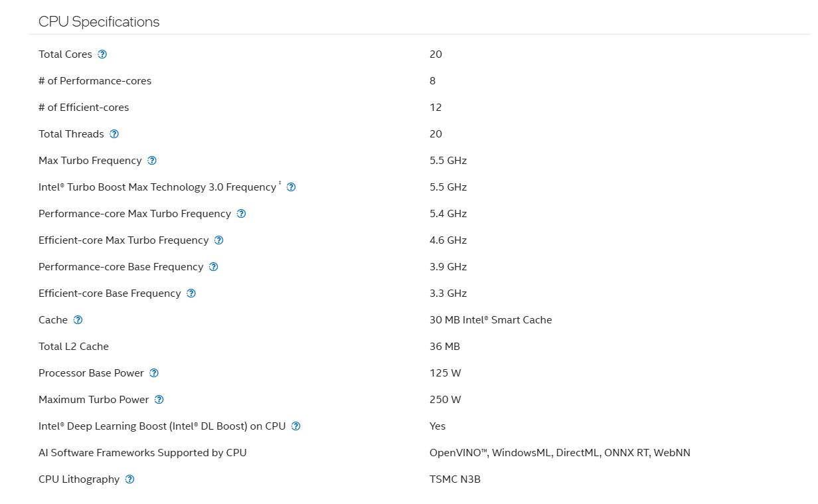
Task: Show Processor Base Power info icon
Action: click(154, 373)
